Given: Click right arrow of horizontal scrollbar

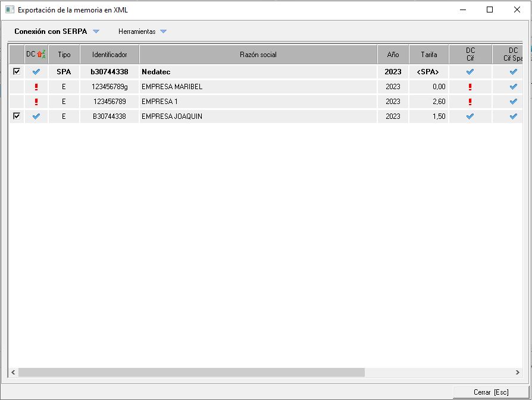Looking at the screenshot, I should click(518, 372).
